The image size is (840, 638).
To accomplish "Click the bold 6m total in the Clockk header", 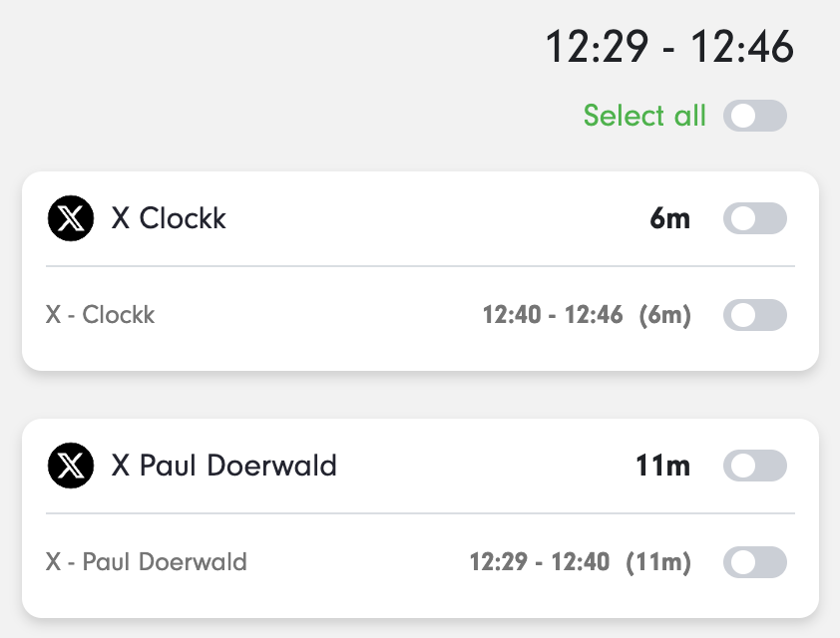I will point(669,218).
